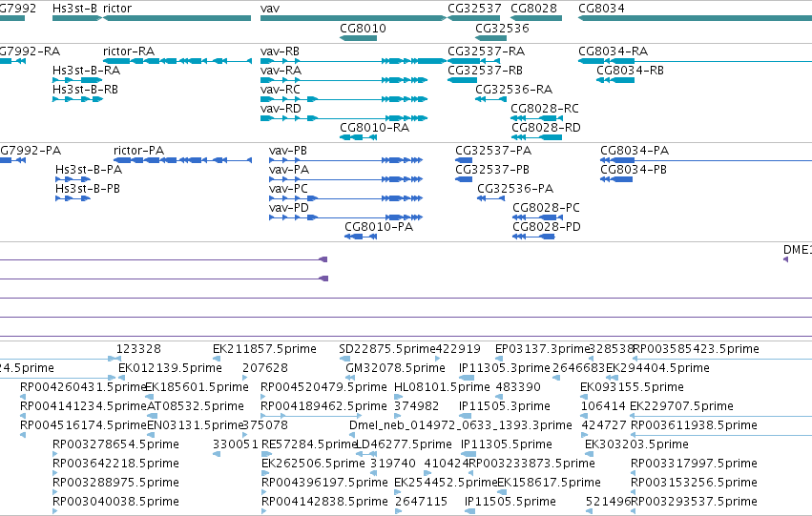
Task: Select the EK012139.5prime EST label
Action: [171, 368]
